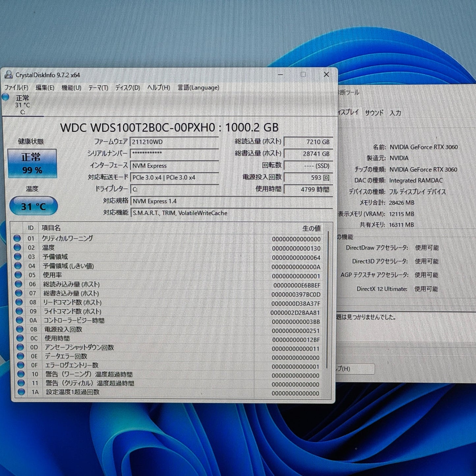Click the NVM Express interface field
The height and width of the screenshot is (476, 476).
[x=175, y=165]
